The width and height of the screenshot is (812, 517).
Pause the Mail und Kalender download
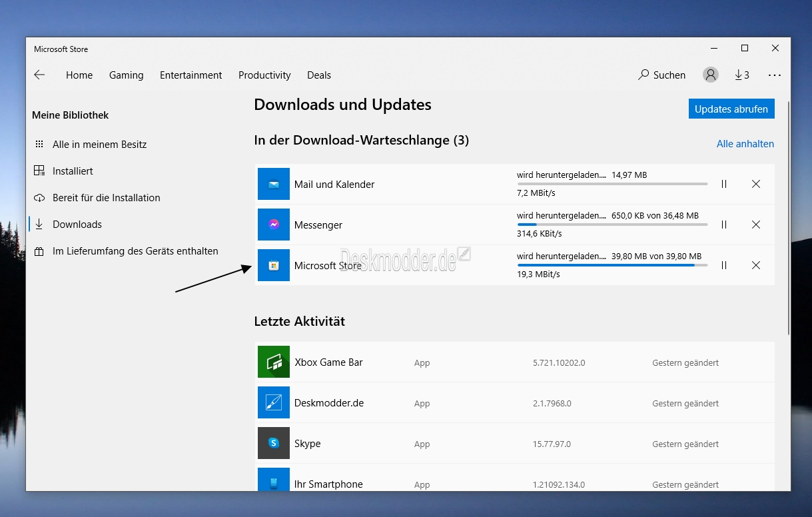(x=724, y=184)
